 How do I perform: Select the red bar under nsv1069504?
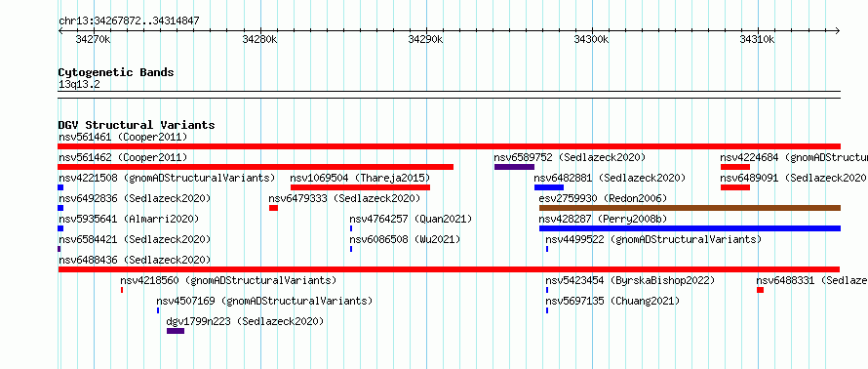360,187
